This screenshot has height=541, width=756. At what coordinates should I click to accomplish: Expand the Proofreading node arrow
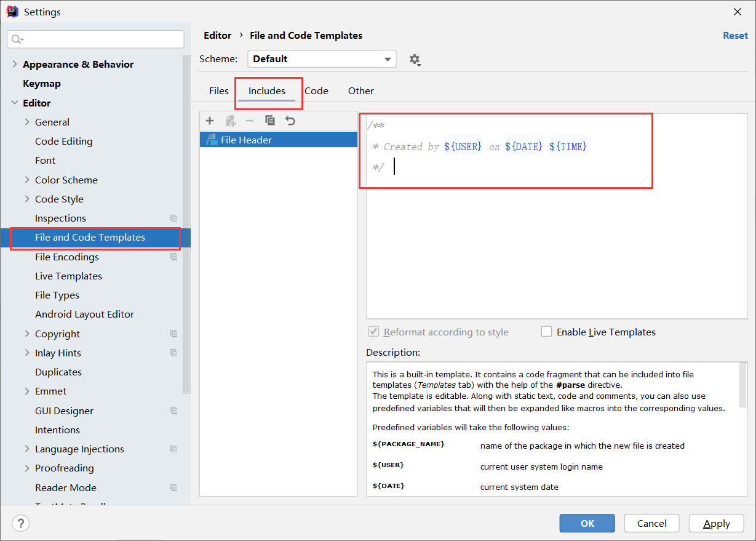click(x=27, y=468)
